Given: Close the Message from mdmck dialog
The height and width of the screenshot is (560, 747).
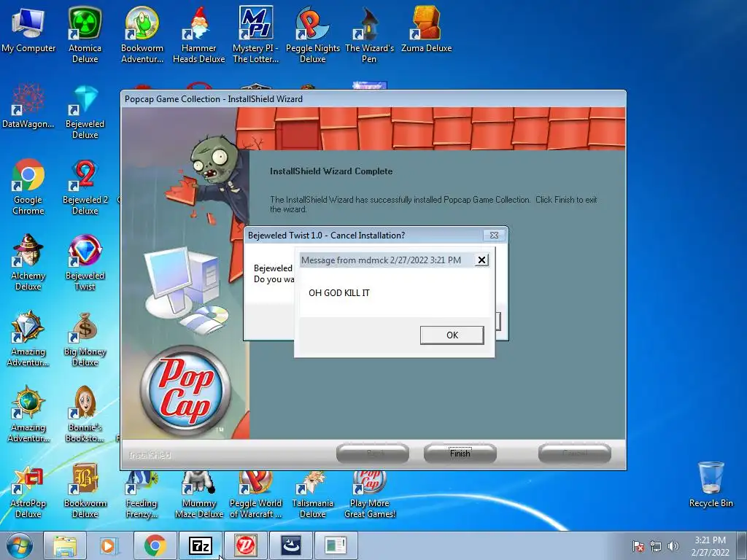Looking at the screenshot, I should click(x=481, y=260).
